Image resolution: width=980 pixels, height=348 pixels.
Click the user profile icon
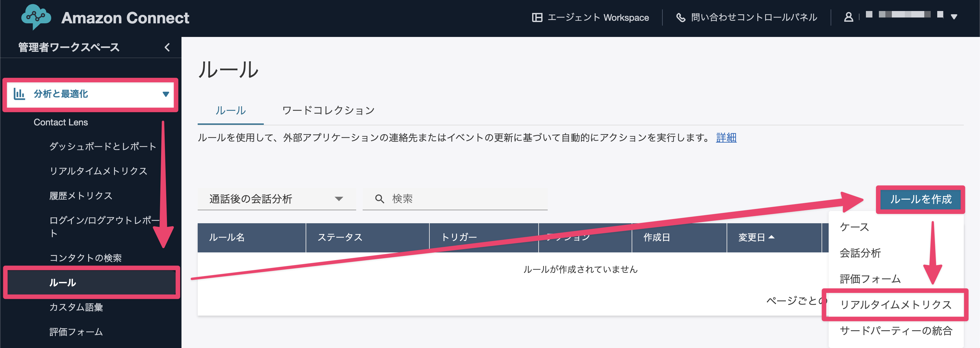point(848,17)
